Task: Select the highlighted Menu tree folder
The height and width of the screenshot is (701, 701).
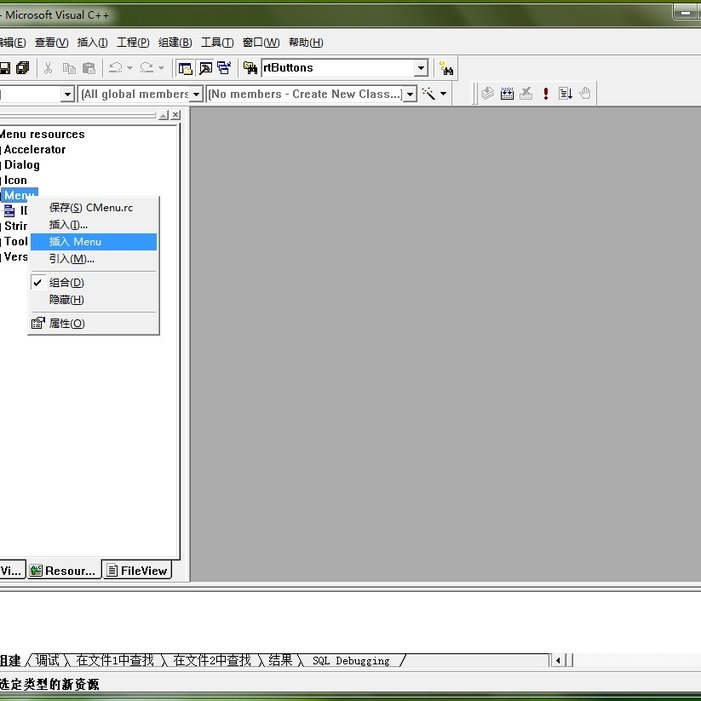Action: coord(20,195)
